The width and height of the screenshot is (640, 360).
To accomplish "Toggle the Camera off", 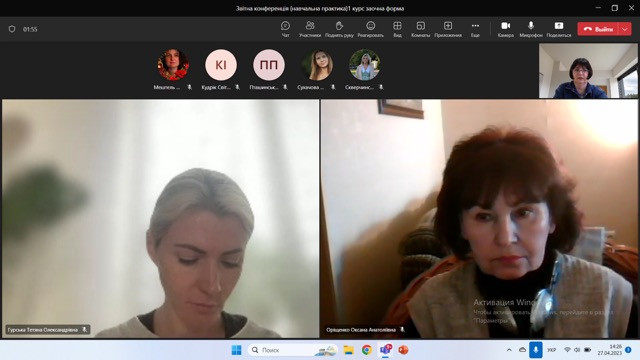I will [x=506, y=29].
